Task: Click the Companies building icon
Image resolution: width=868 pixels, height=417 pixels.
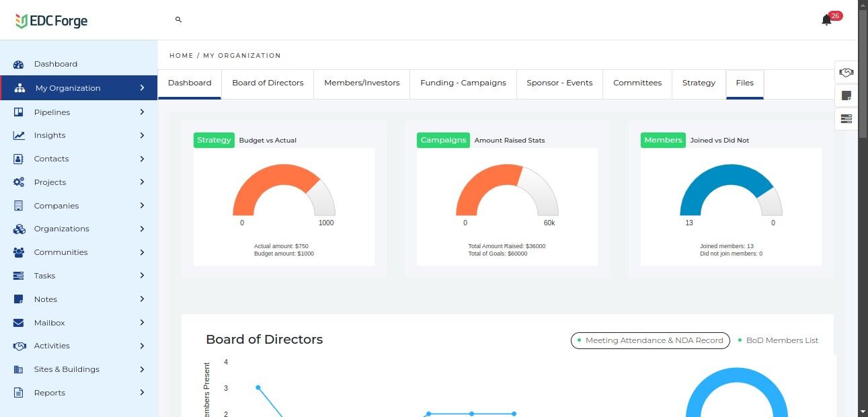Action: click(19, 206)
